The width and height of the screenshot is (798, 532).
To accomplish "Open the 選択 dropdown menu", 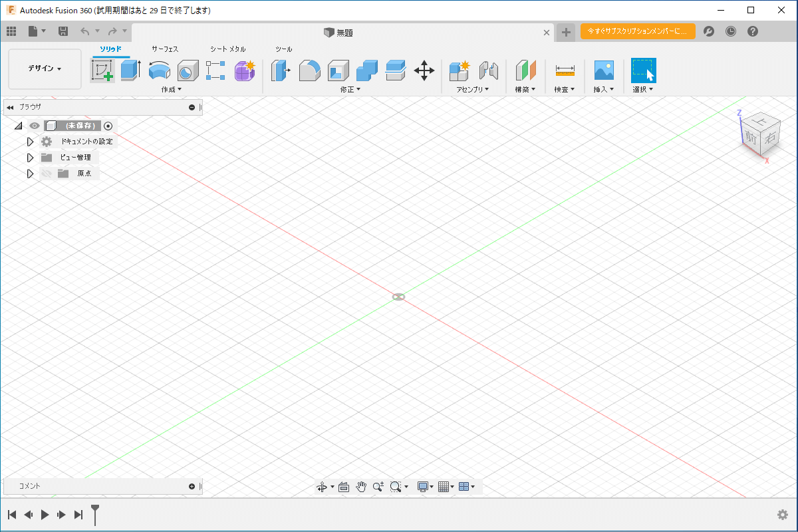I will (x=643, y=89).
